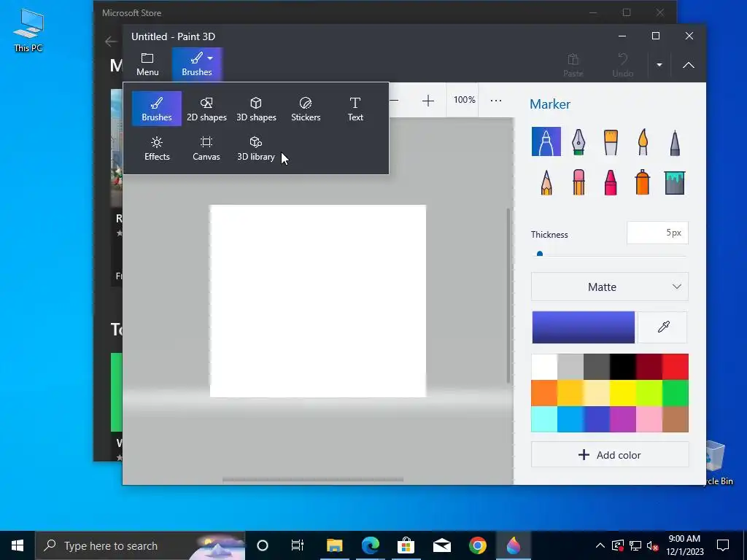
Task: Click the 100% zoom value
Action: point(464,100)
